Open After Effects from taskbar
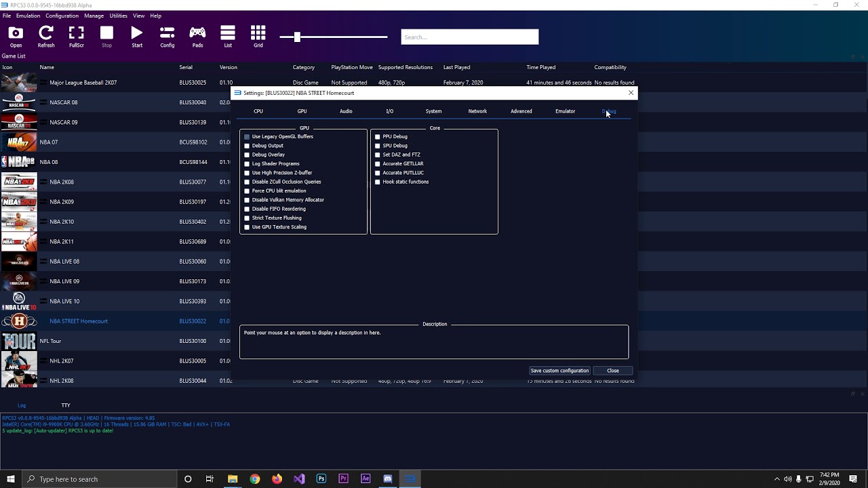Image resolution: width=868 pixels, height=488 pixels. pos(366,479)
